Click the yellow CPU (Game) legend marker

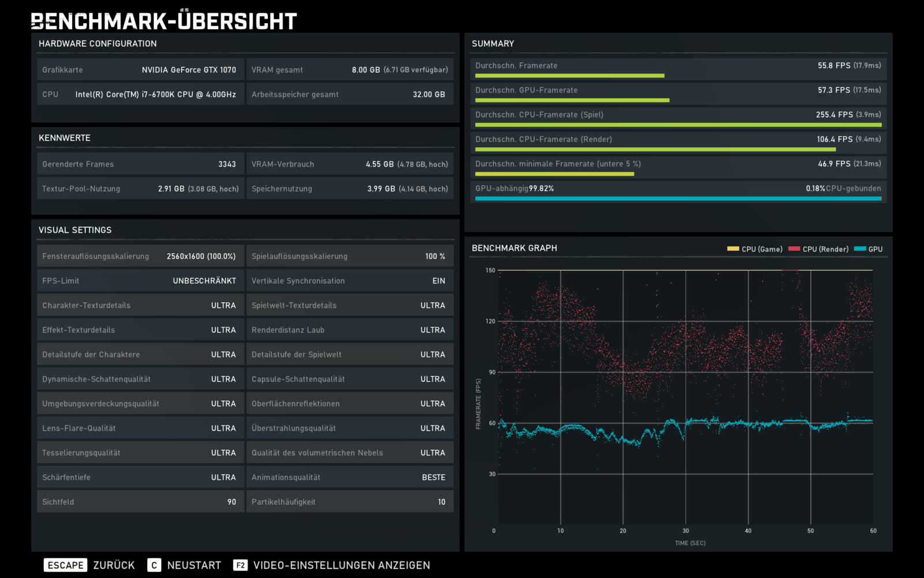pos(733,249)
